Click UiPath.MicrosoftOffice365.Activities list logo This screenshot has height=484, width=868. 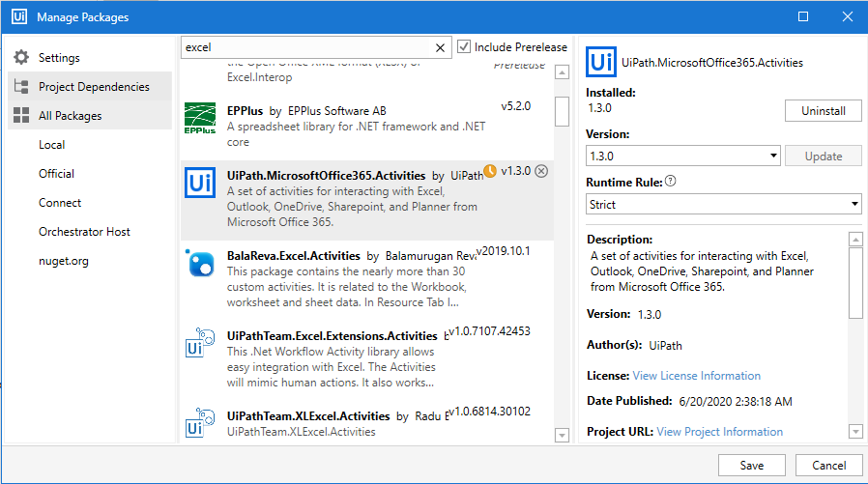click(200, 182)
